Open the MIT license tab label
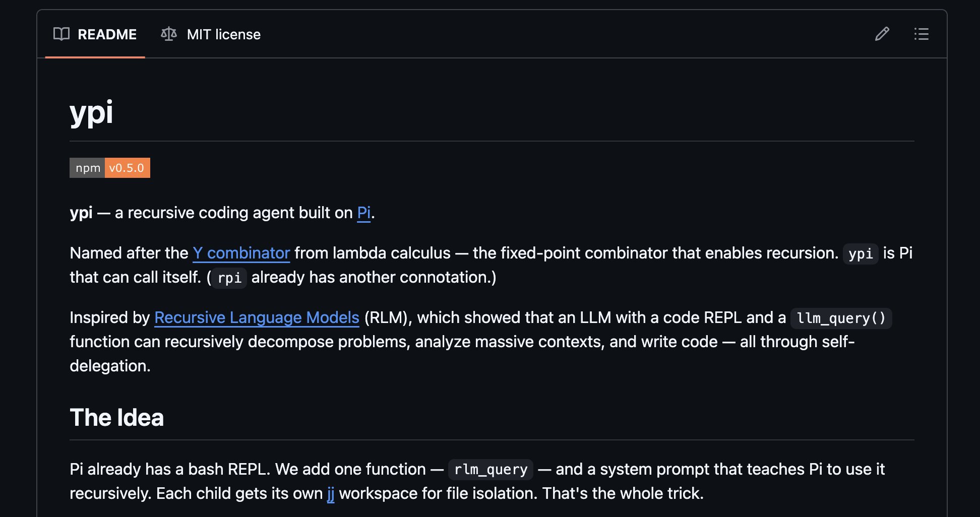The image size is (980, 517). pyautogui.click(x=223, y=34)
